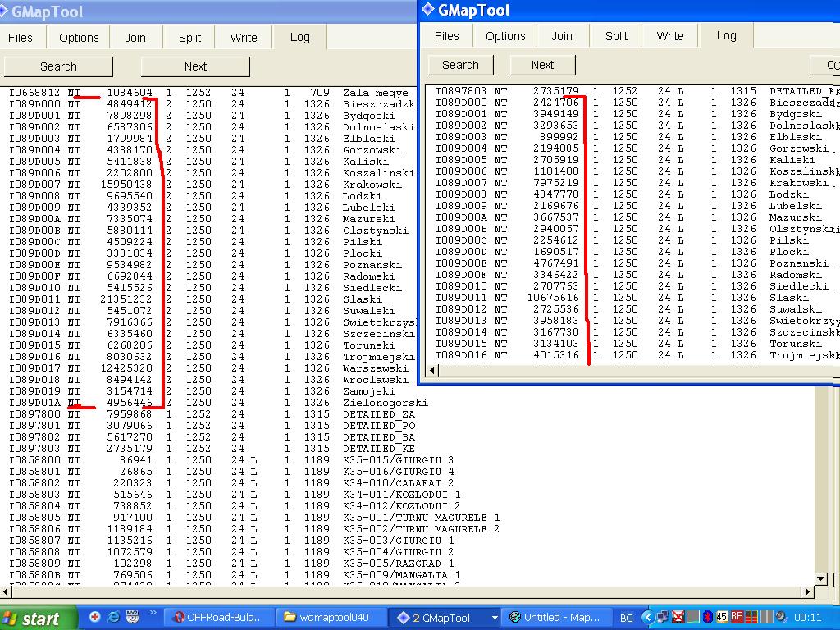
Task: Click the Bluetooth tray icon
Action: [x=707, y=617]
